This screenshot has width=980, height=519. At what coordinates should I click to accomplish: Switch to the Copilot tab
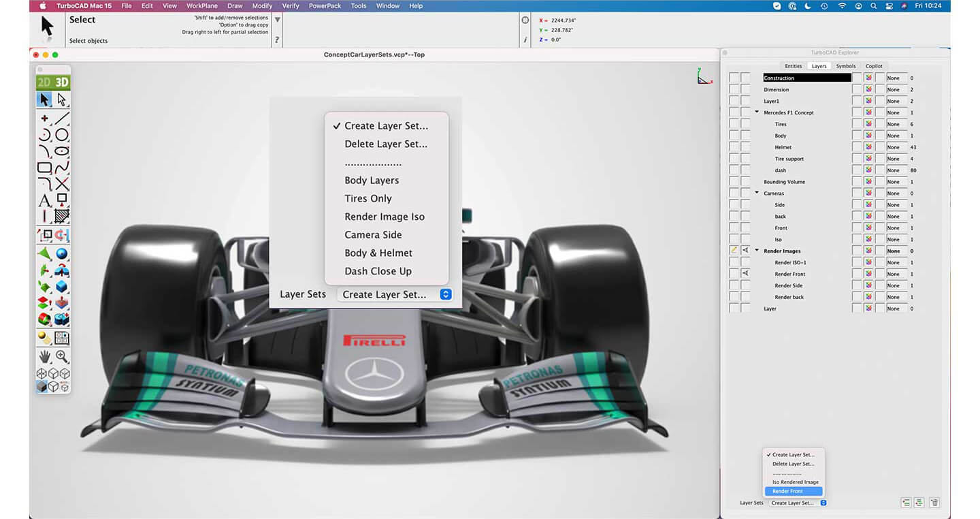pyautogui.click(x=874, y=66)
